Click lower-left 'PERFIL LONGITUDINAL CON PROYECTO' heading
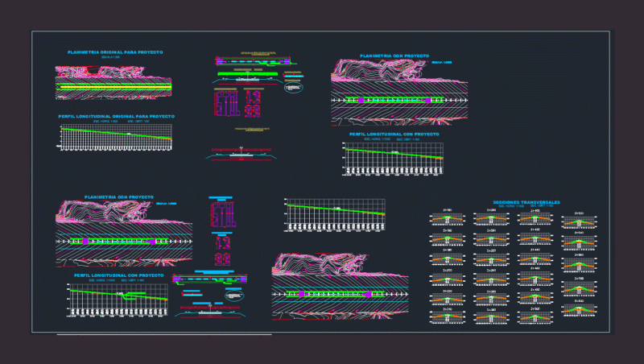Image resolution: width=644 pixels, height=364 pixels. tap(118, 275)
